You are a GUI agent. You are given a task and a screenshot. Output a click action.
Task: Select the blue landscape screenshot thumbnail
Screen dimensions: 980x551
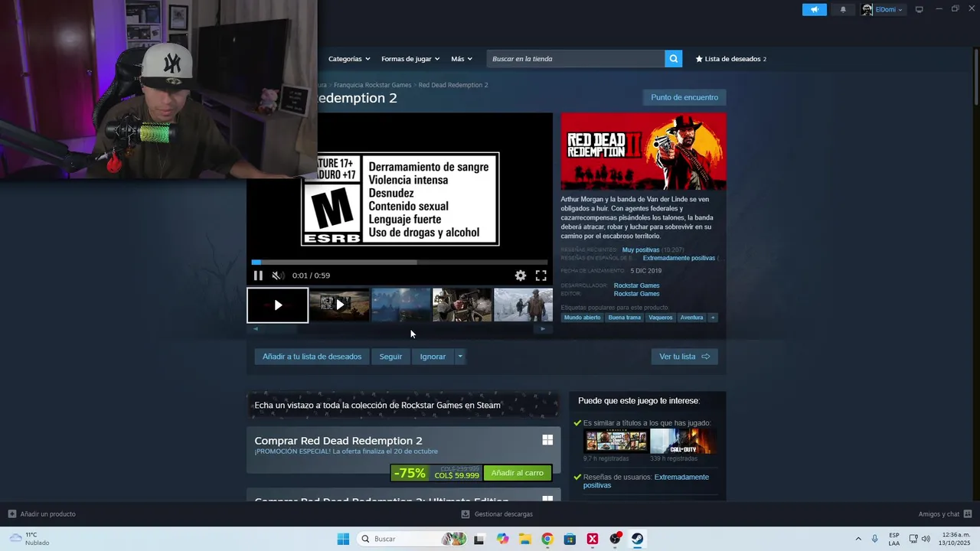400,305
